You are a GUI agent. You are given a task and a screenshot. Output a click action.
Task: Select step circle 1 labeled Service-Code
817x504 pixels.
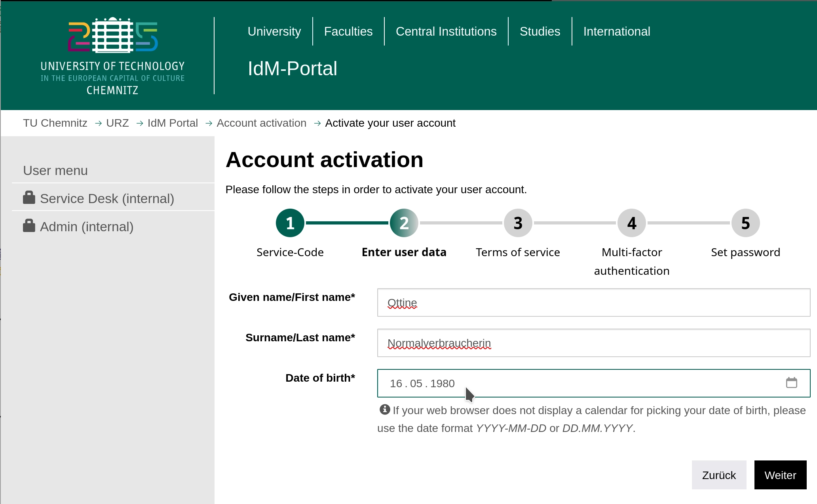click(x=289, y=223)
